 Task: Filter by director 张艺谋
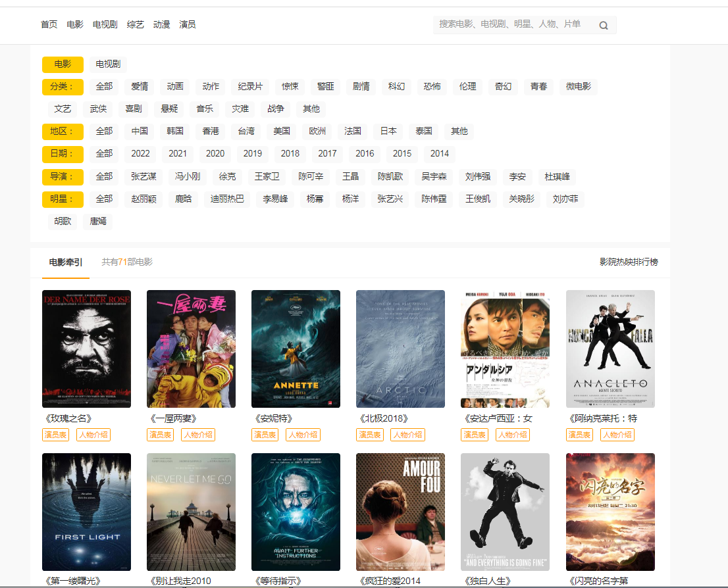143,177
